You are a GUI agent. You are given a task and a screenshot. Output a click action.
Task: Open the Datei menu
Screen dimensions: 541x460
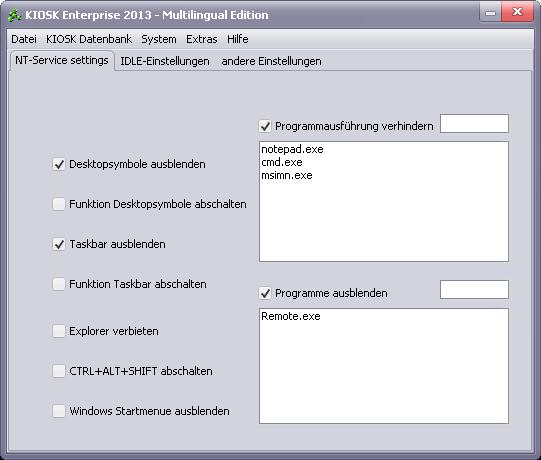24,39
